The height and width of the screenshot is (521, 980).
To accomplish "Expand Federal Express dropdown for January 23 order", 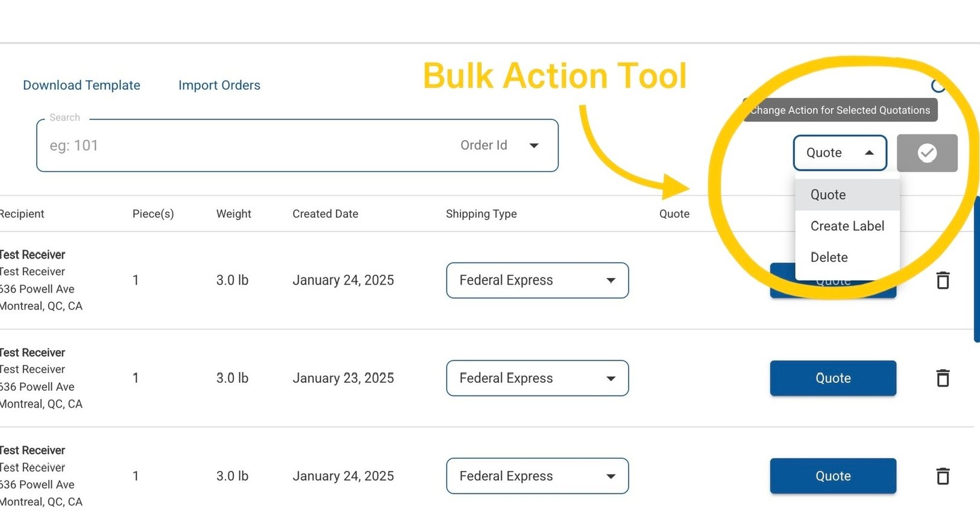I will [537, 378].
